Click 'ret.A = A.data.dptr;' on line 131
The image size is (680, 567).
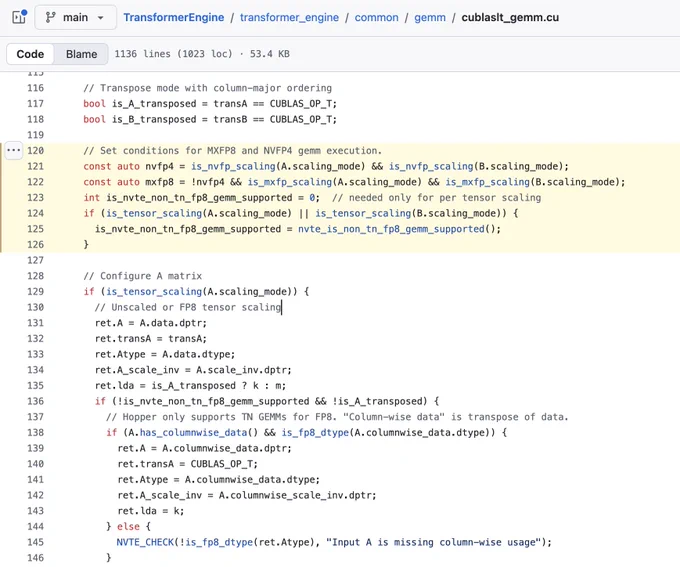tap(151, 323)
